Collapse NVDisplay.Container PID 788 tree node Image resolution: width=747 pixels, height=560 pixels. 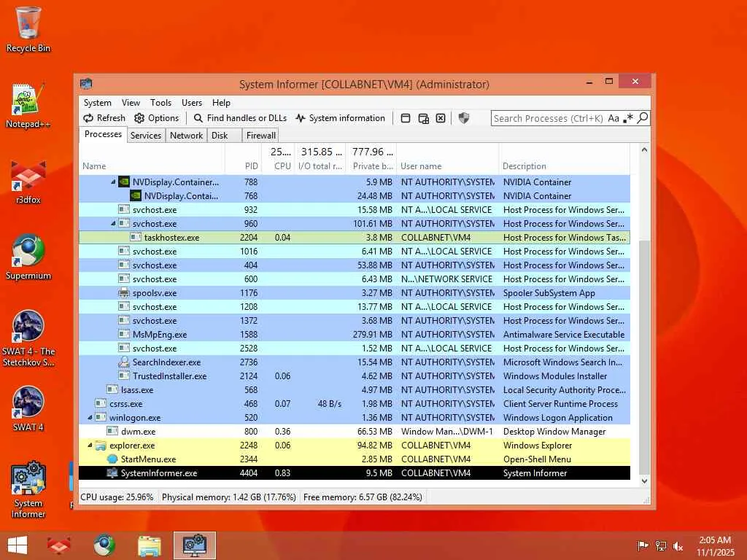(113, 182)
